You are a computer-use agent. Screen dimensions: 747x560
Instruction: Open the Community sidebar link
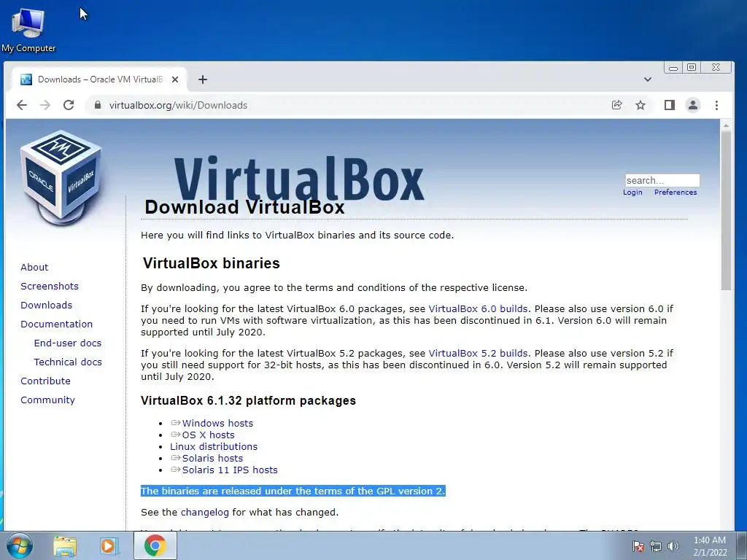click(47, 400)
